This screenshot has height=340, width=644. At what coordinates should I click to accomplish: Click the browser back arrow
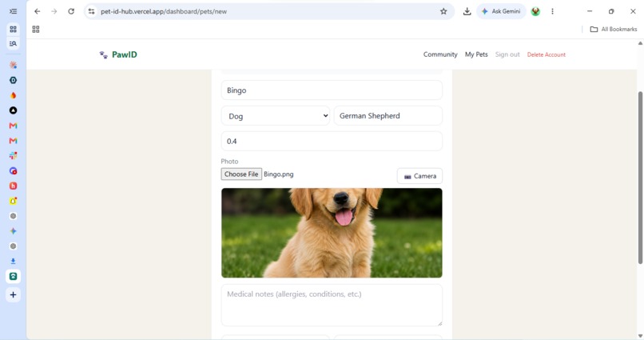pyautogui.click(x=38, y=11)
